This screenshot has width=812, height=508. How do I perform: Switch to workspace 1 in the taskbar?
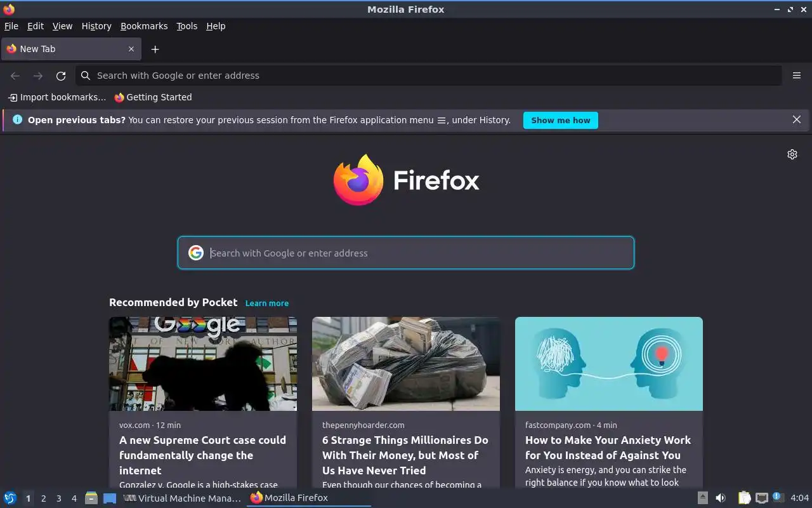pos(28,498)
